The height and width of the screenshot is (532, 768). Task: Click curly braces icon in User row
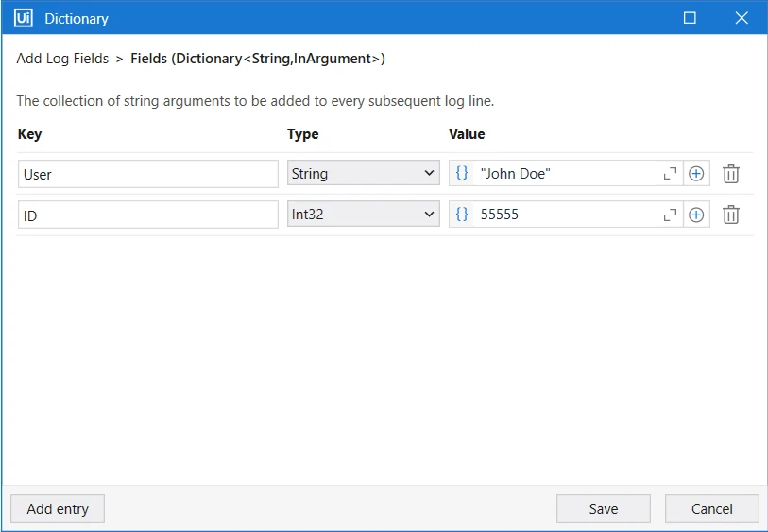pos(462,173)
